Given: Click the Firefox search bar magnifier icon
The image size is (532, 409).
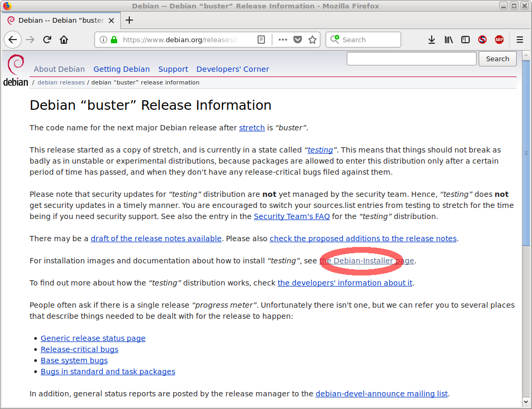Looking at the screenshot, I should [335, 40].
